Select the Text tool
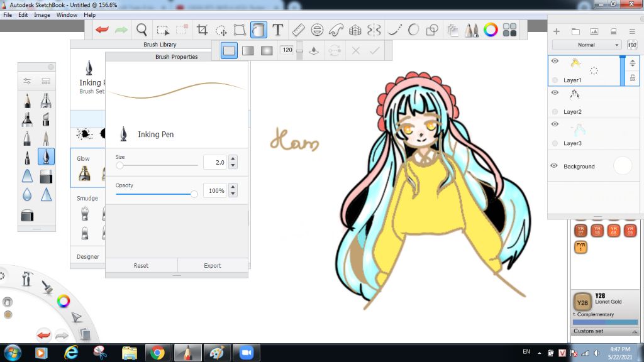The height and width of the screenshot is (362, 644). [x=278, y=30]
